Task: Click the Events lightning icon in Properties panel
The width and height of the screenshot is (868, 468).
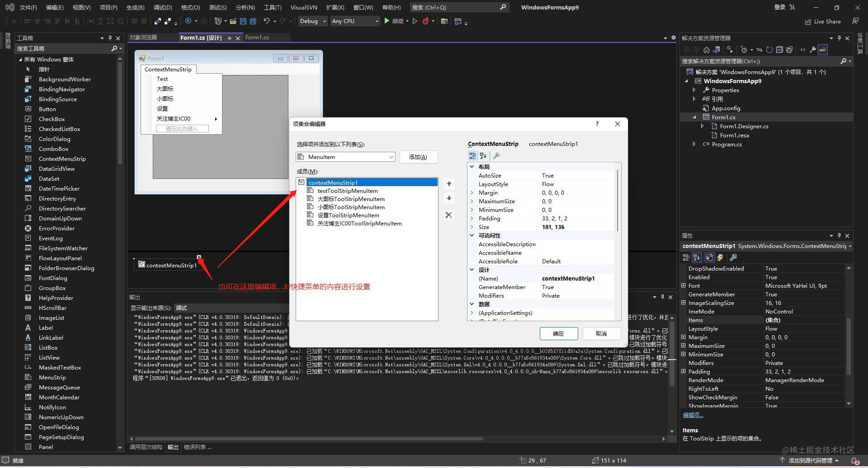Action: (x=720, y=257)
